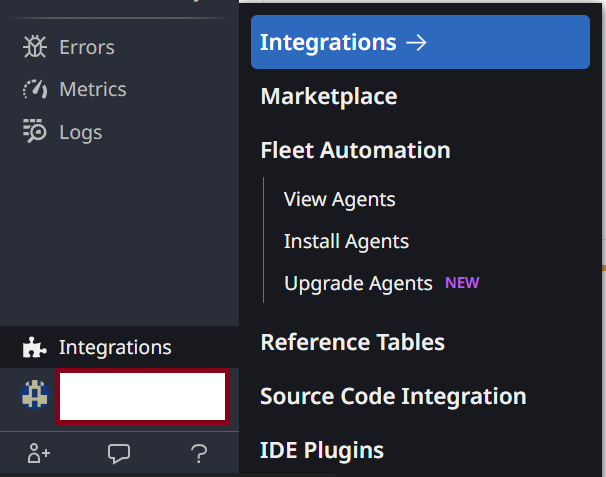Click the arrow beside the Integrations header

point(416,42)
